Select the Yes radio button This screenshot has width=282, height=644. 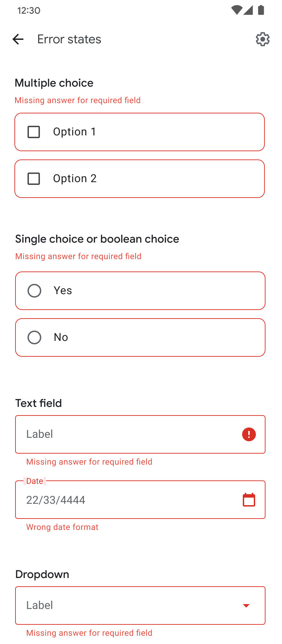point(34,290)
